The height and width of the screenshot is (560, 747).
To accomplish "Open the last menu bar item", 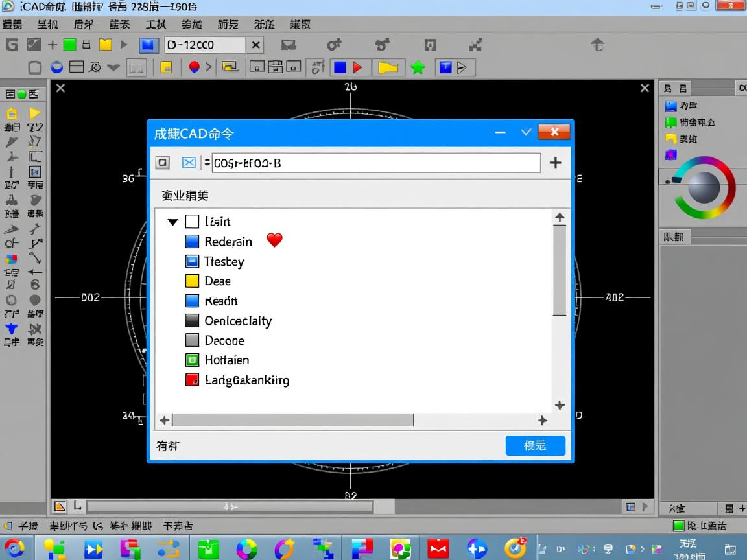I will click(x=300, y=25).
